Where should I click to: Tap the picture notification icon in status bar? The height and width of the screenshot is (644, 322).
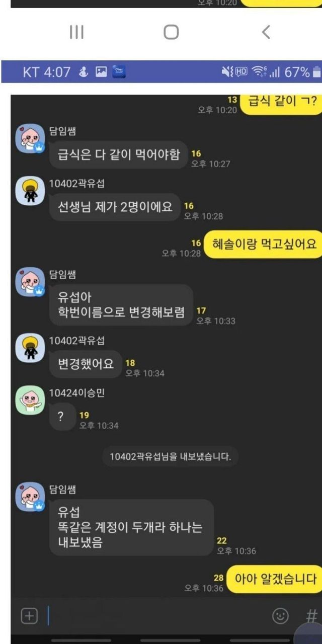[x=101, y=72]
